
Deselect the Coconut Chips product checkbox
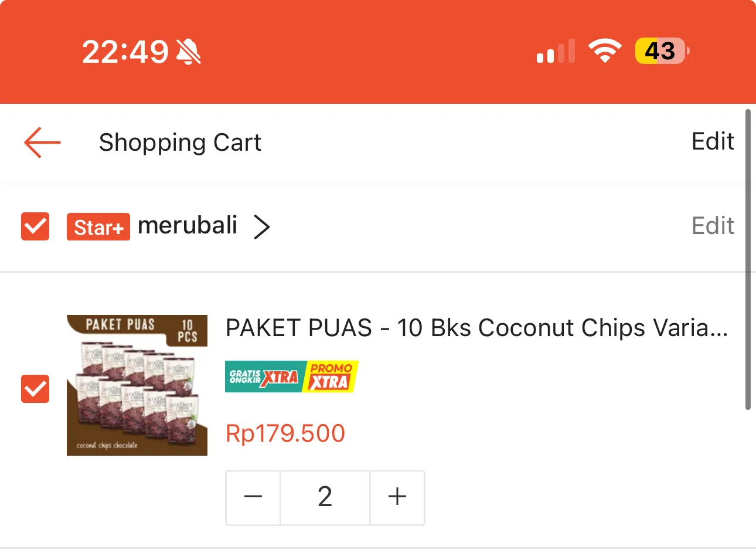point(35,389)
